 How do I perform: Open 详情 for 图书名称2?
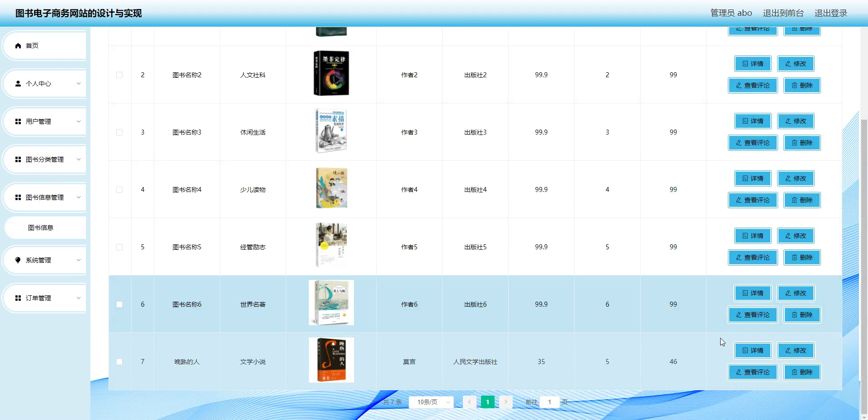coord(752,64)
